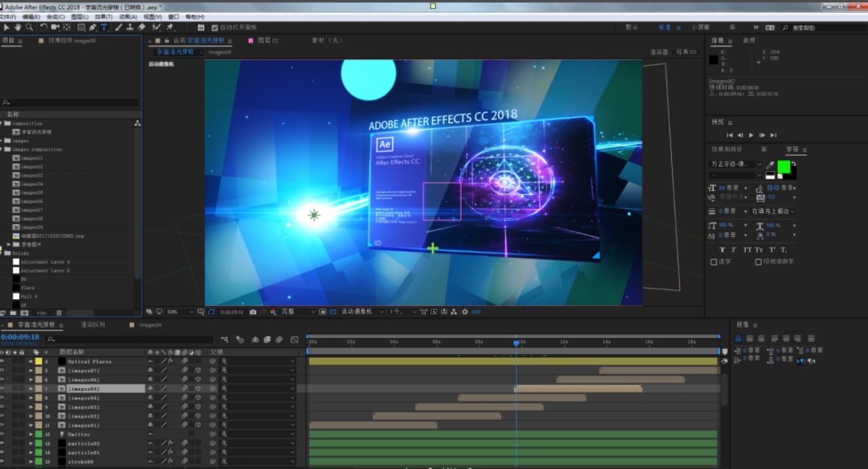Select the Unified Camera tool

(x=56, y=28)
